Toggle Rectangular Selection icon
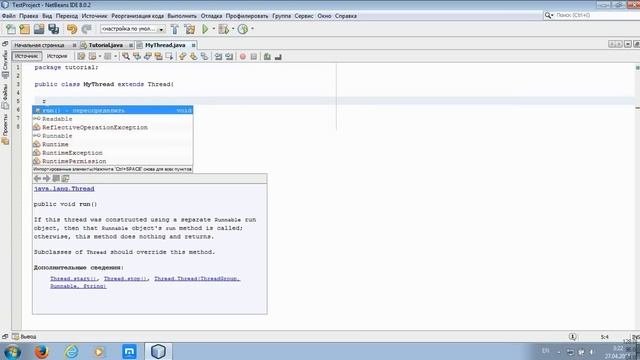Viewport: 640px width, 360px height. [169, 57]
